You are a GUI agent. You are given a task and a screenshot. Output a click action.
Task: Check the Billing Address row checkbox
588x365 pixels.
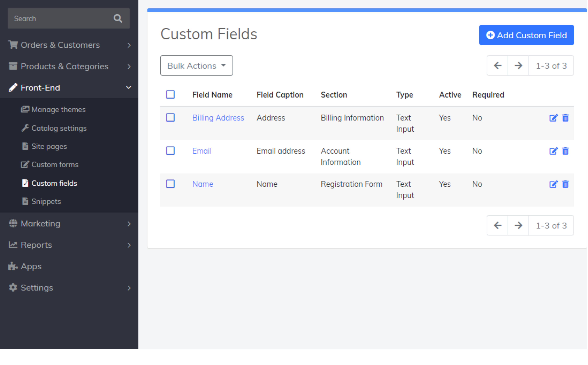coord(170,118)
